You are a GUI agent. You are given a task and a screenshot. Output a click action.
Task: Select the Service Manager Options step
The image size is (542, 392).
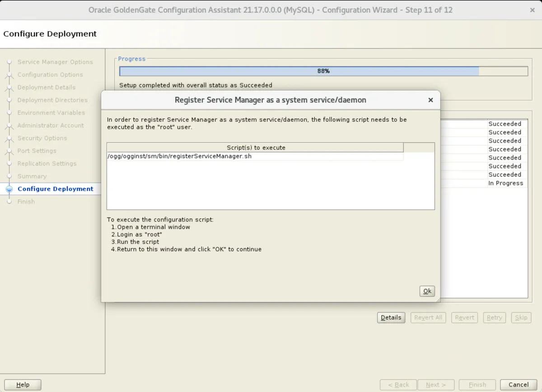55,62
